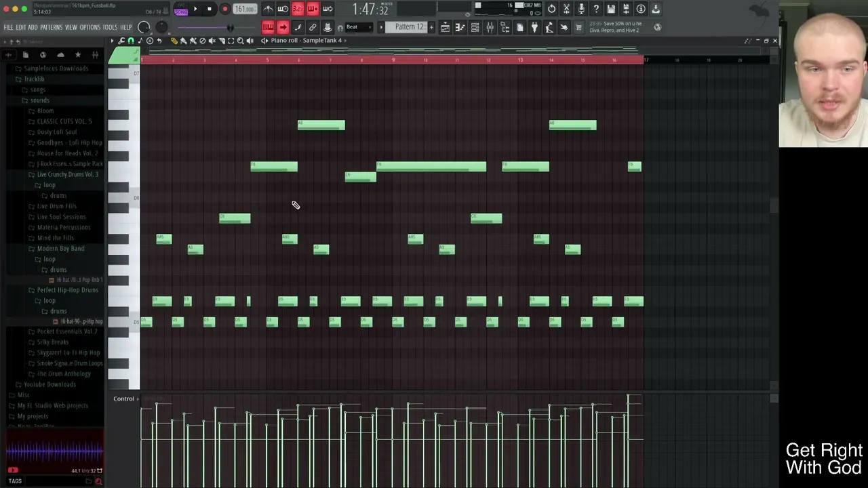Switch the PAT/SONG mode toggle
The image size is (868, 488).
[181, 9]
